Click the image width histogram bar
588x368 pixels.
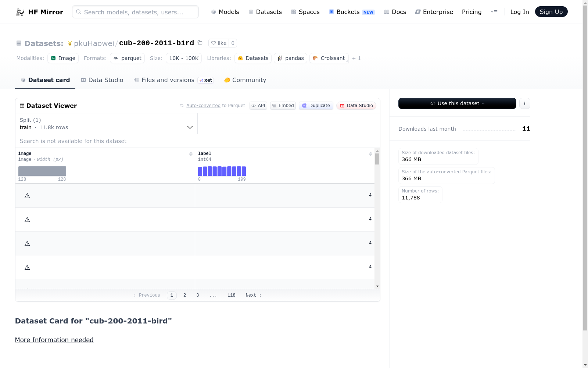pos(42,171)
